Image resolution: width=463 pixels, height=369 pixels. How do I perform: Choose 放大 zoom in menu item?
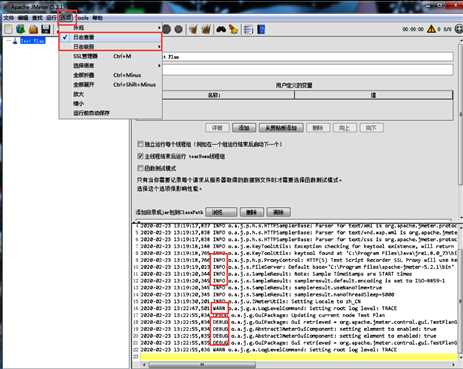coord(110,94)
